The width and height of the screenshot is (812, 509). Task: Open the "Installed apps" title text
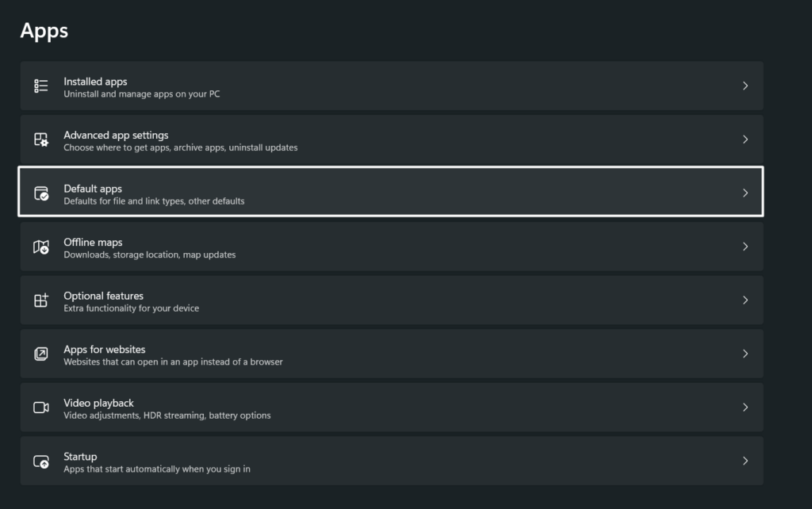click(x=95, y=81)
